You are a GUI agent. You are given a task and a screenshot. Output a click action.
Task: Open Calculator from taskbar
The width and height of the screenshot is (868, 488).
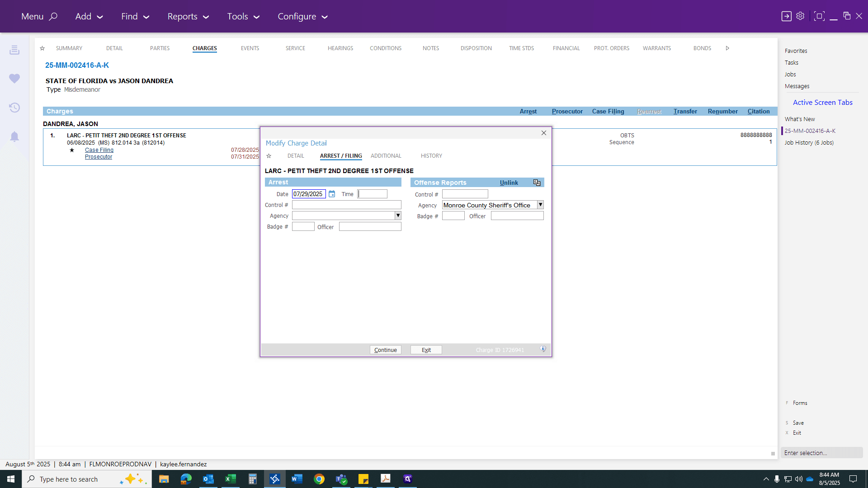[252, 479]
